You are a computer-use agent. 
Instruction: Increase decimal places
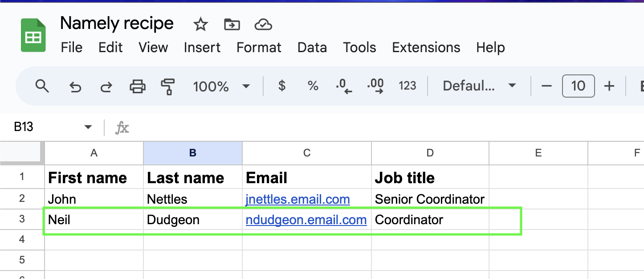coord(375,86)
